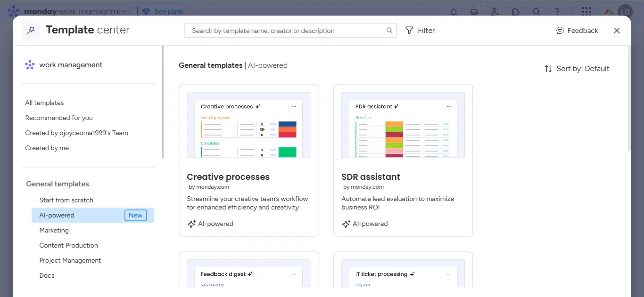The height and width of the screenshot is (297, 644).
Task: Click the AI-powered sparkle icon on Creative processes card
Action: pyautogui.click(x=191, y=224)
